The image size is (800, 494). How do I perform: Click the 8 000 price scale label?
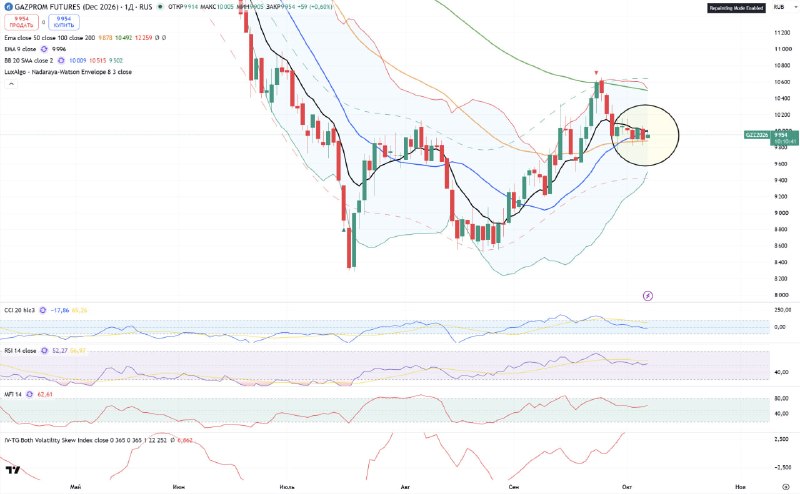click(x=782, y=295)
